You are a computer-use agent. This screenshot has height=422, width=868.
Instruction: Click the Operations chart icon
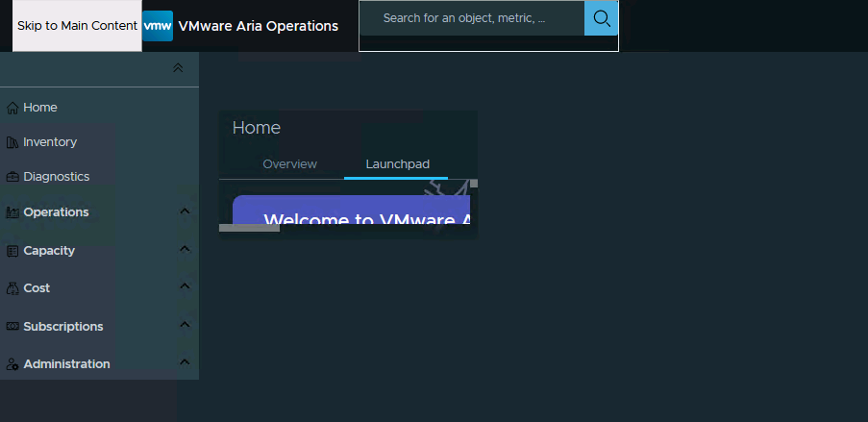point(12,212)
